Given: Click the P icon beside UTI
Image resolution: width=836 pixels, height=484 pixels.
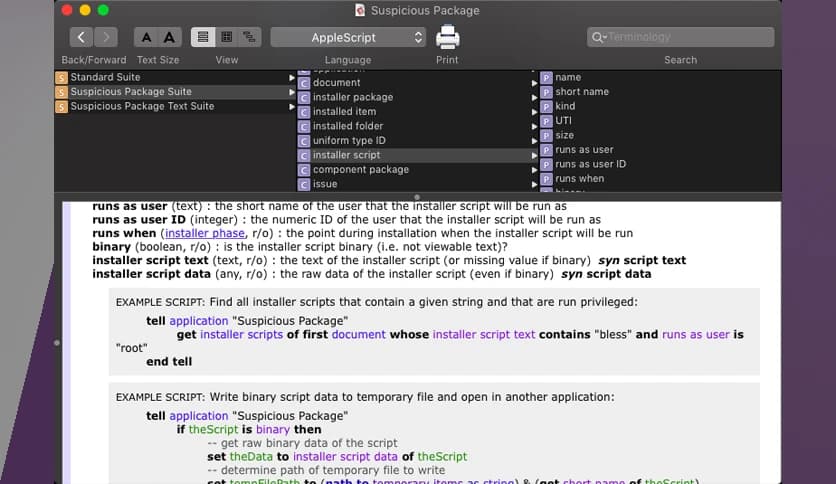Looking at the screenshot, I should (546, 121).
